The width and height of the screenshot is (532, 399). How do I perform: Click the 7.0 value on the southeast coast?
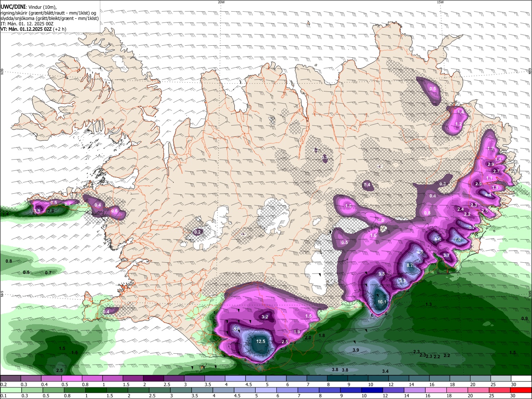(x=458, y=240)
